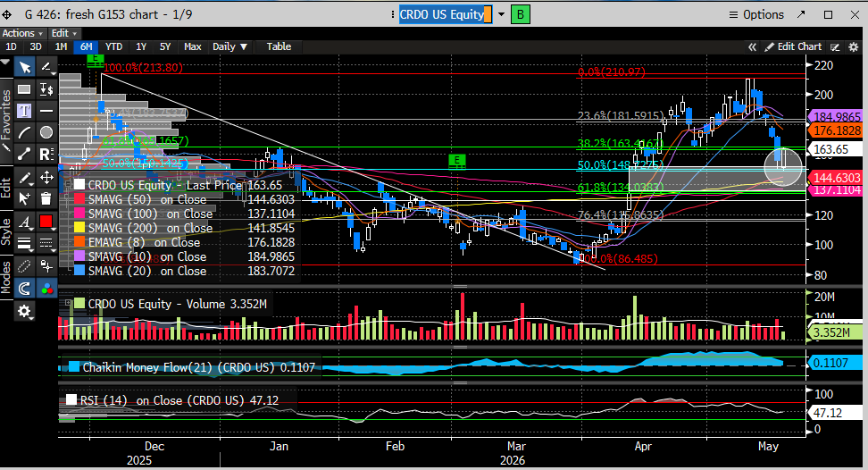Click the pencil edit annotation tool
This screenshot has width=868, height=470.
tap(24, 178)
